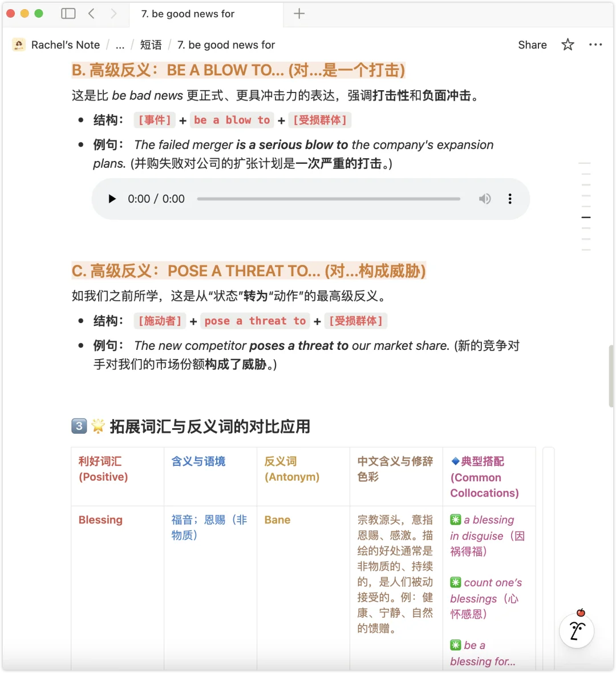Image resolution: width=616 pixels, height=673 pixels.
Task: Open a new tab with plus icon
Action: coord(299,14)
